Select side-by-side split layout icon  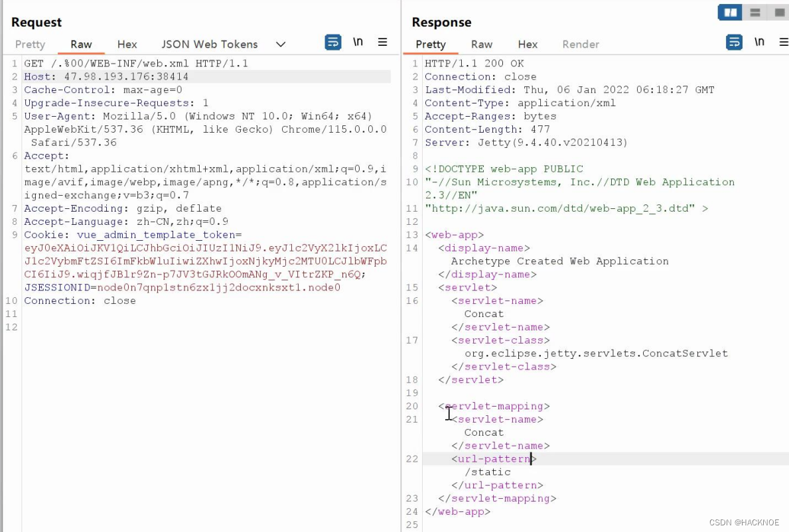point(730,13)
